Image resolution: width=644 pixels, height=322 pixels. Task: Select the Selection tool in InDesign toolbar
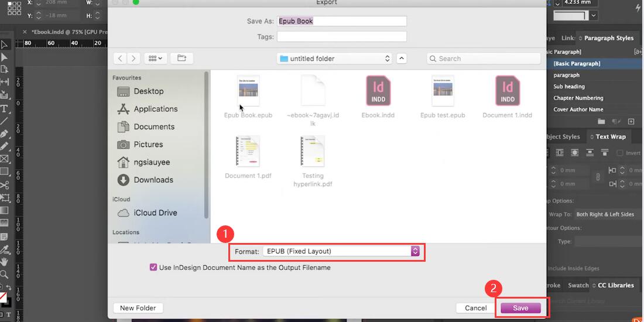[x=4, y=44]
